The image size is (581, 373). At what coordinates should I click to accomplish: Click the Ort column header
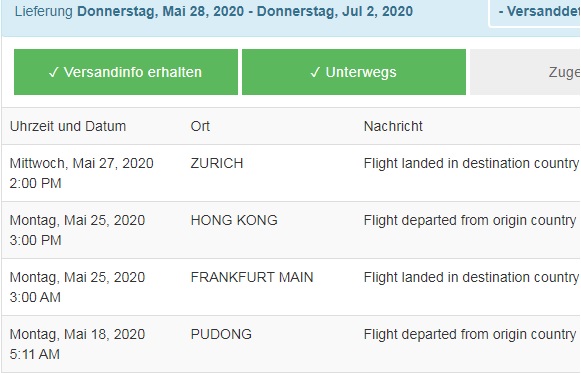coord(200,126)
